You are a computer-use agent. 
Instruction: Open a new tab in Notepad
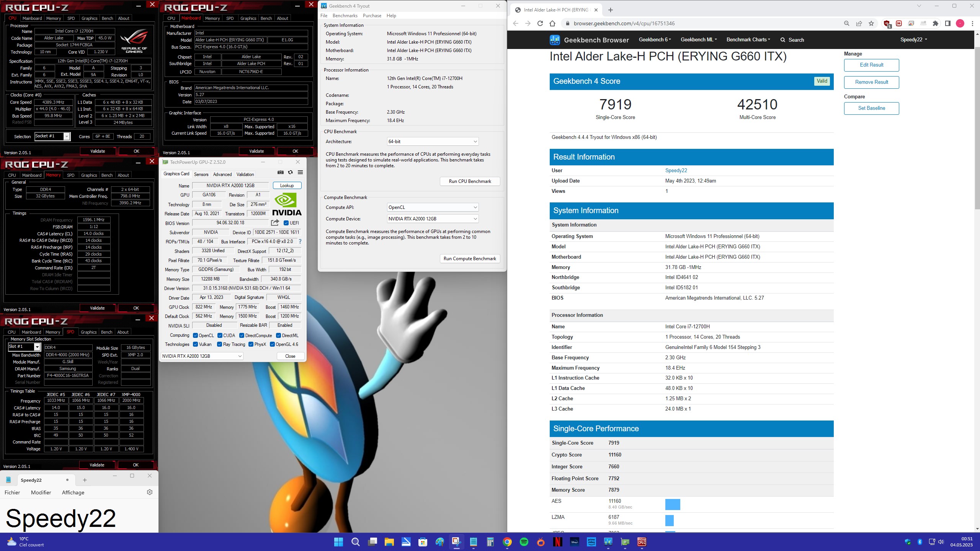(85, 480)
